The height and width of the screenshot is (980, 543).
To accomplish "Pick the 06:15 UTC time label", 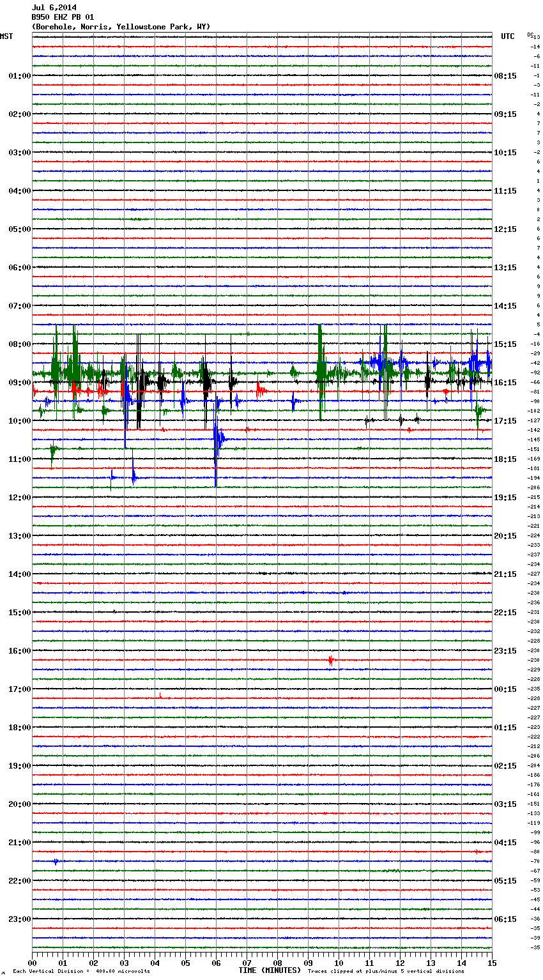I will 505,919.
